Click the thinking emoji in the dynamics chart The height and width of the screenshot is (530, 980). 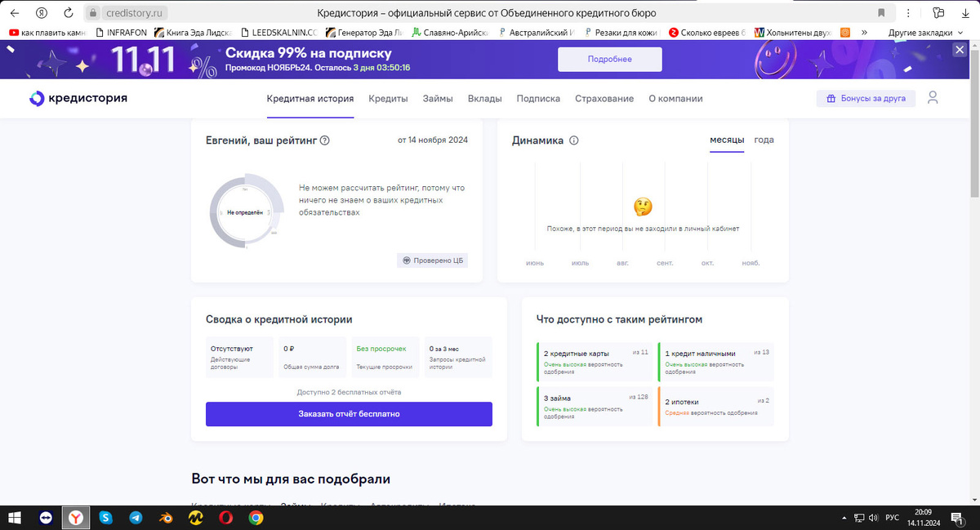tap(643, 207)
